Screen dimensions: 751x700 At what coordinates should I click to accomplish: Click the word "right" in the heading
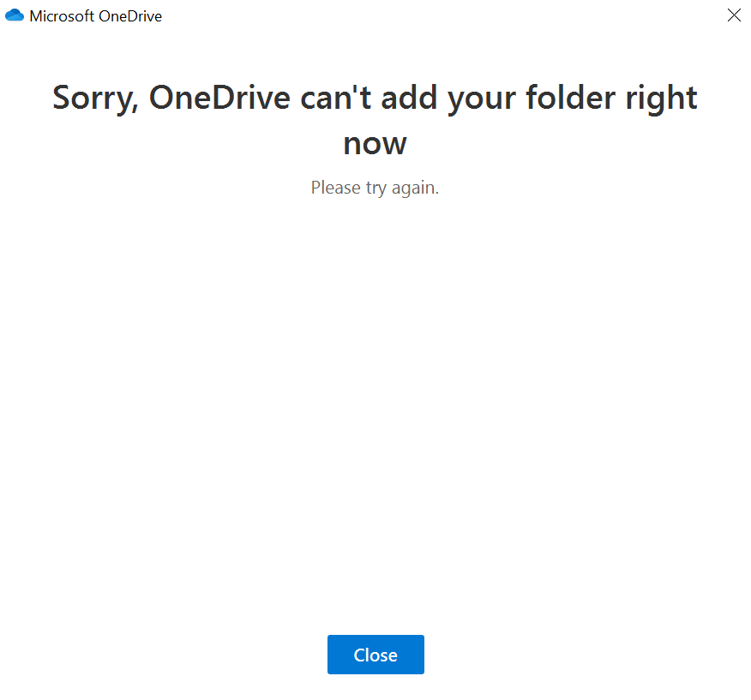662,99
